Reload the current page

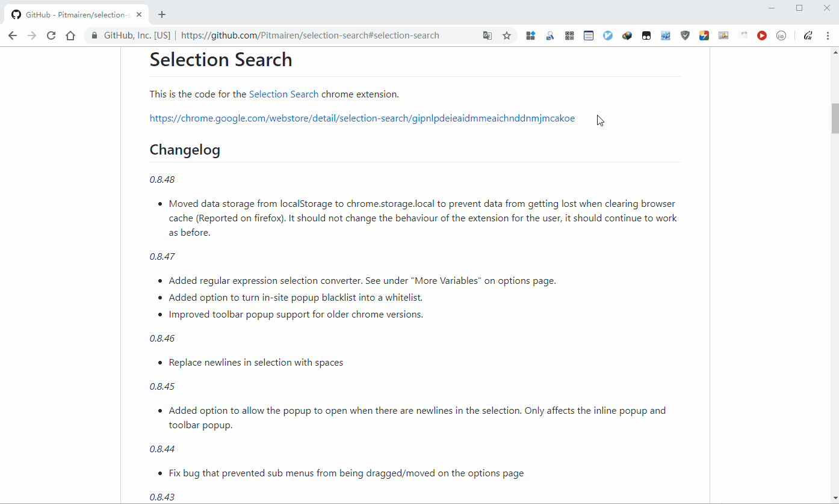(x=51, y=35)
